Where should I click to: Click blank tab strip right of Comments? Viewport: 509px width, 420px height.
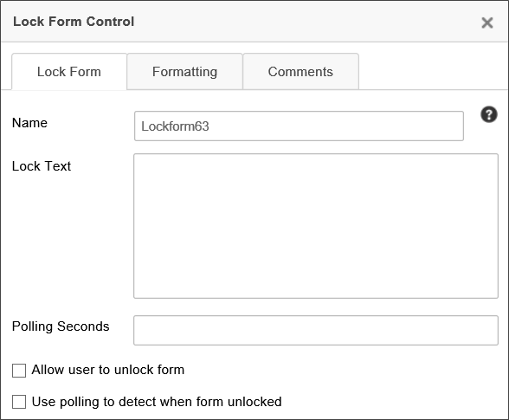434,72
